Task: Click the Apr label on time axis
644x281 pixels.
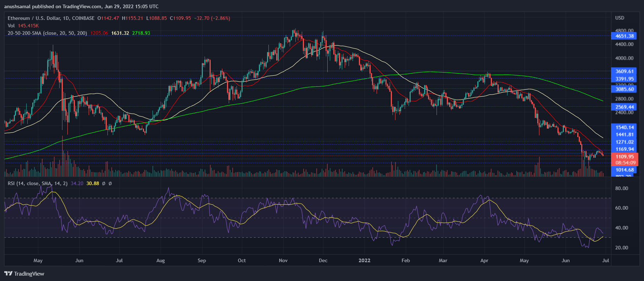Action: [x=484, y=260]
